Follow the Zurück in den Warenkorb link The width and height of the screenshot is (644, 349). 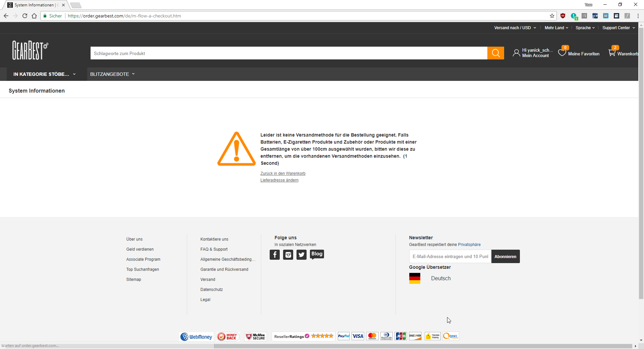pyautogui.click(x=282, y=173)
